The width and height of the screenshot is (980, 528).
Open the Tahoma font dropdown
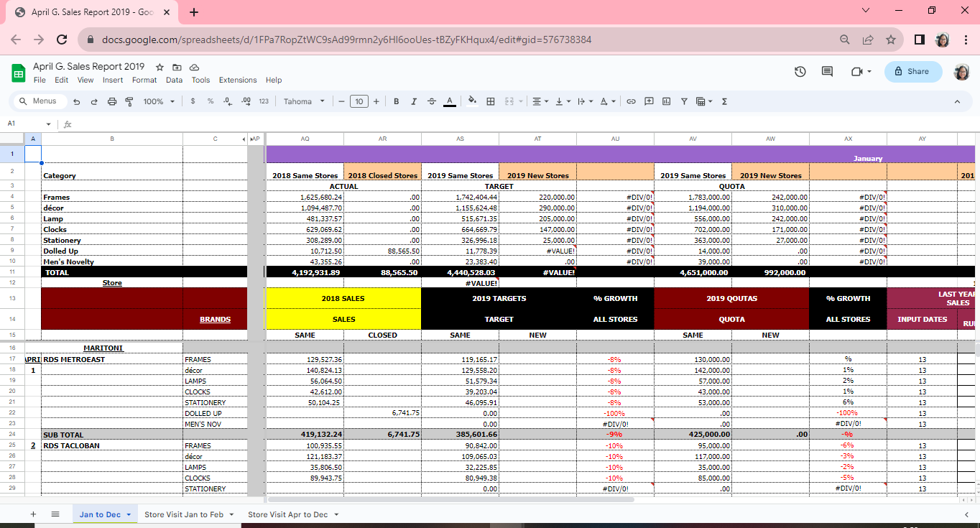pos(304,102)
